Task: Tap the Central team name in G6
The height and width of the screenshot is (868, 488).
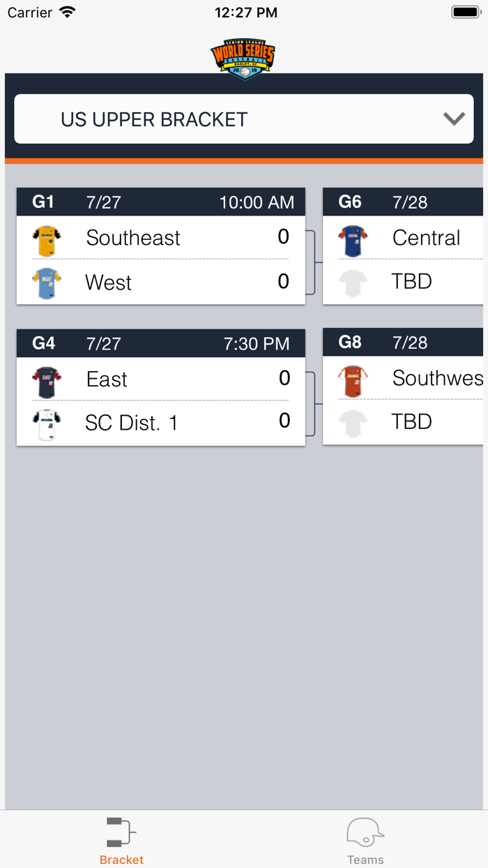Action: [426, 238]
